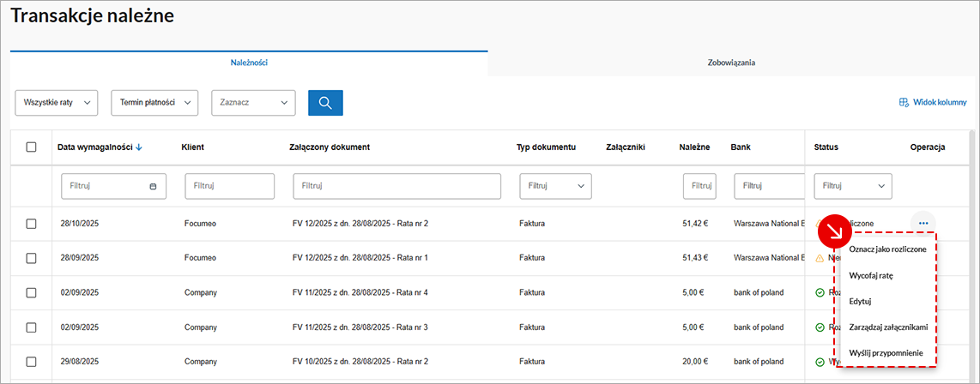Check the row dated 28/10/2025
This screenshot has width=980, height=384.
32,224
